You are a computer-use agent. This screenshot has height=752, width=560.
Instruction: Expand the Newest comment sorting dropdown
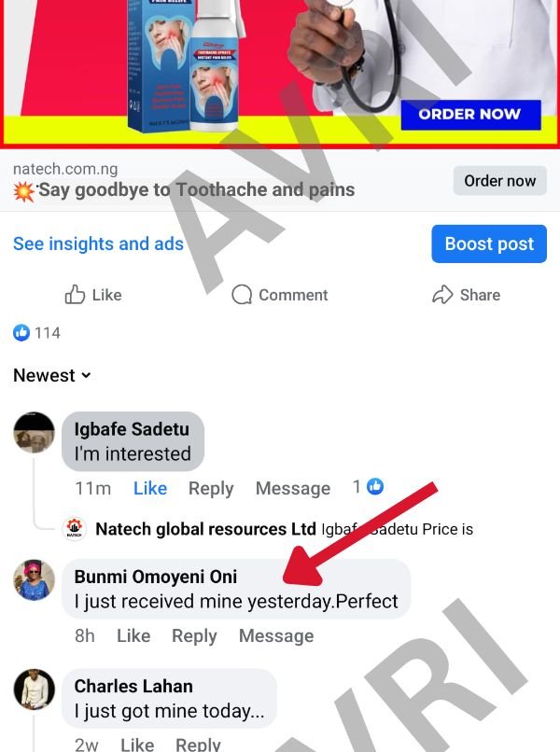click(52, 375)
